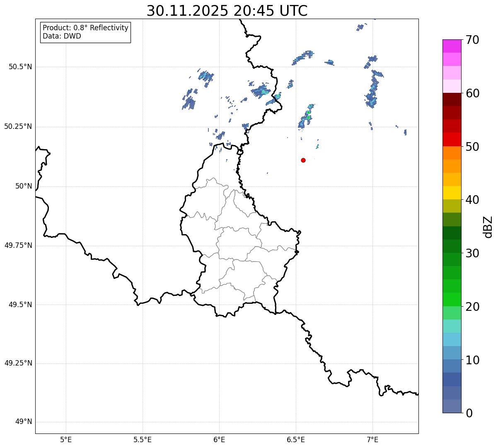Click the red location marker dot
Image resolution: width=498 pixels, height=448 pixels.
pyautogui.click(x=303, y=160)
